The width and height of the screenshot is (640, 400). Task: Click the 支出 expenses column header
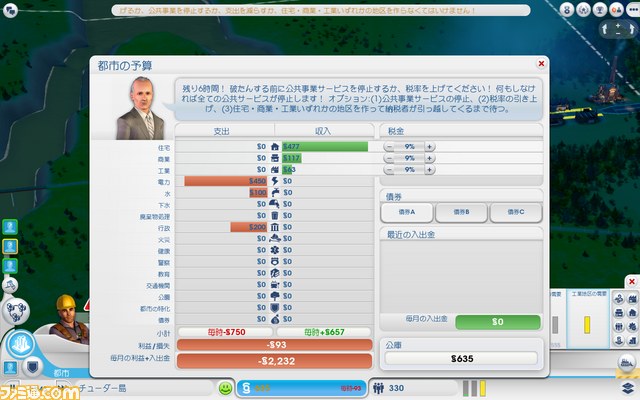pos(222,131)
